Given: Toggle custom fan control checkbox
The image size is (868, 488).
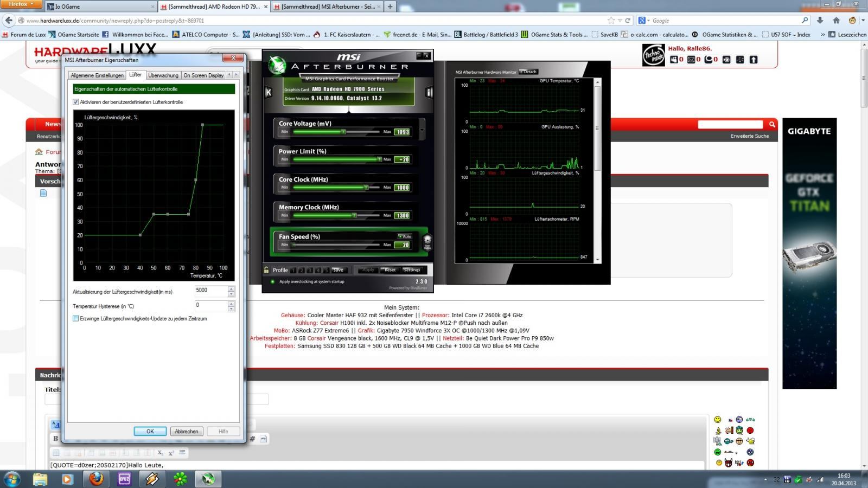Looking at the screenshot, I should [76, 102].
